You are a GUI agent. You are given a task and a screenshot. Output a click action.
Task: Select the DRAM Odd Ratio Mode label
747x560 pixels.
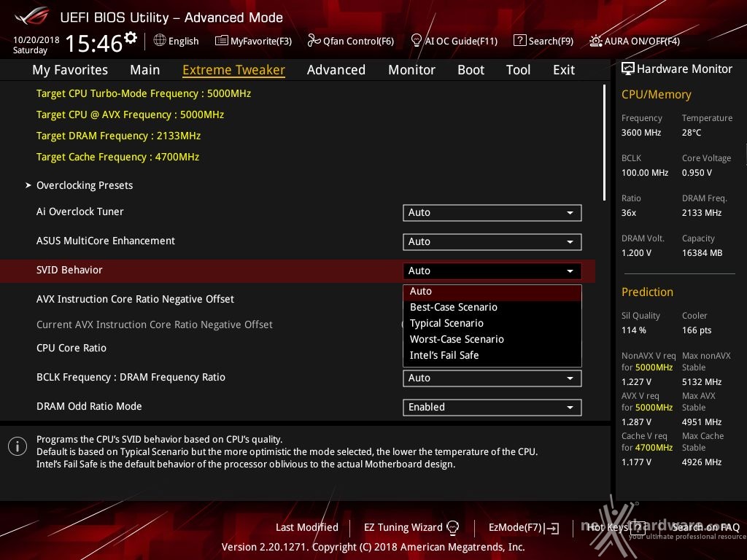(89, 406)
